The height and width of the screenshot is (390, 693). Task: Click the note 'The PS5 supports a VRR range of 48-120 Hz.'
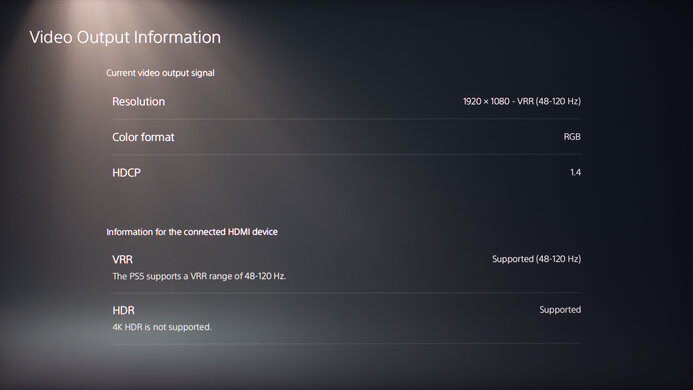[x=199, y=276]
